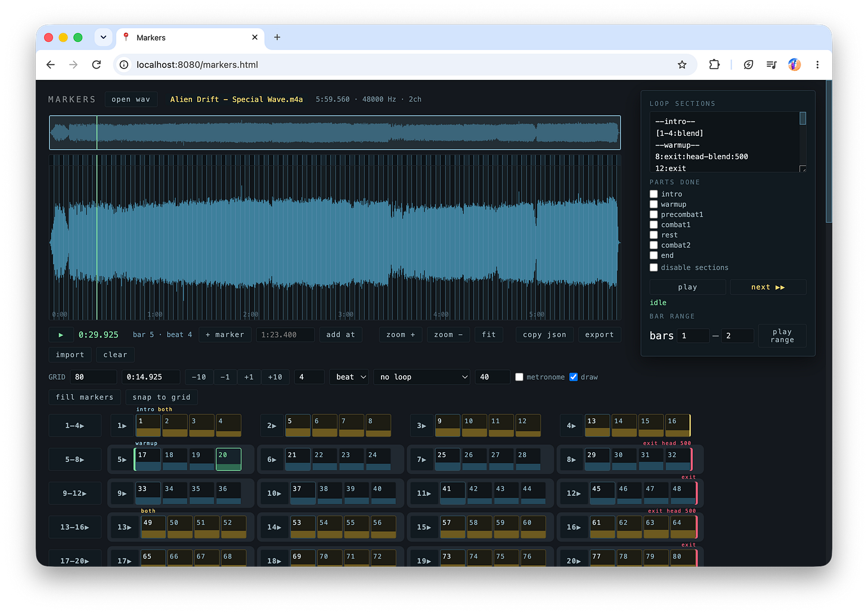The image size is (868, 614).
Task: Play bars range 5–8
Action: [x=75, y=460]
